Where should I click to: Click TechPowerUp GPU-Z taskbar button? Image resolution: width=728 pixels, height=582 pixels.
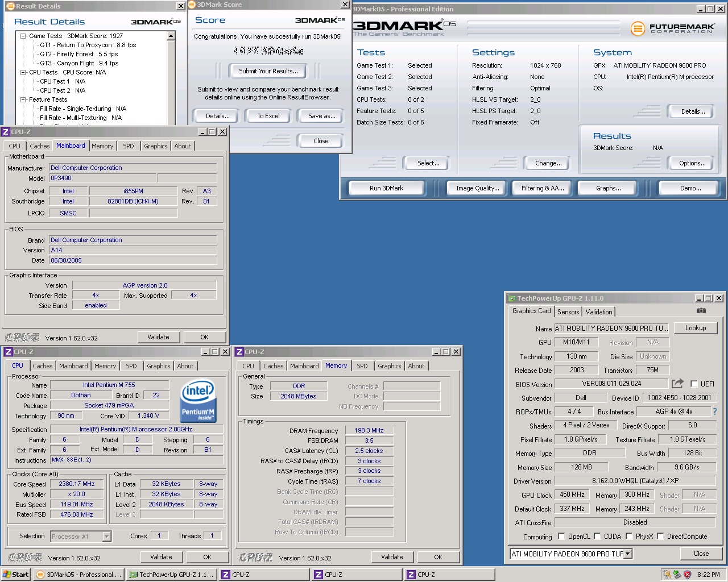point(171,575)
